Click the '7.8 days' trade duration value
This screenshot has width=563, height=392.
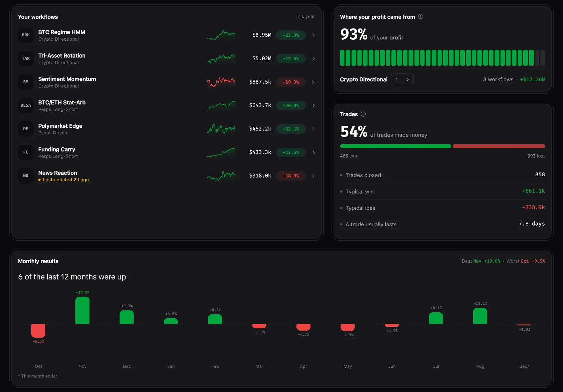coord(532,224)
